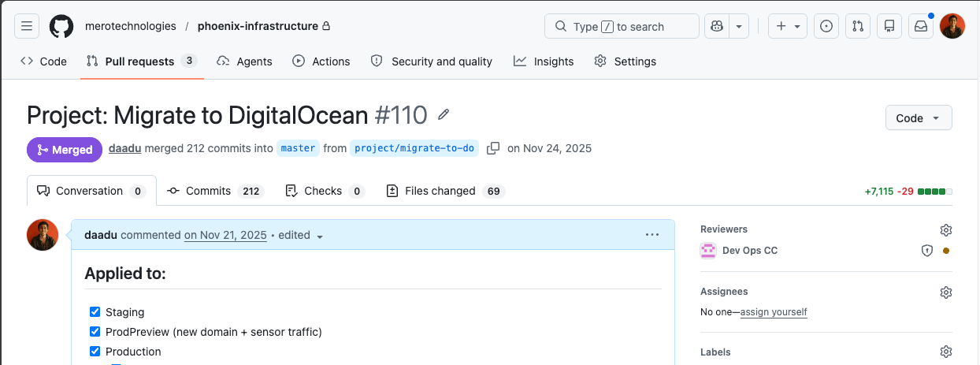
Task: Select Files changed 69 tab
Action: 446,191
